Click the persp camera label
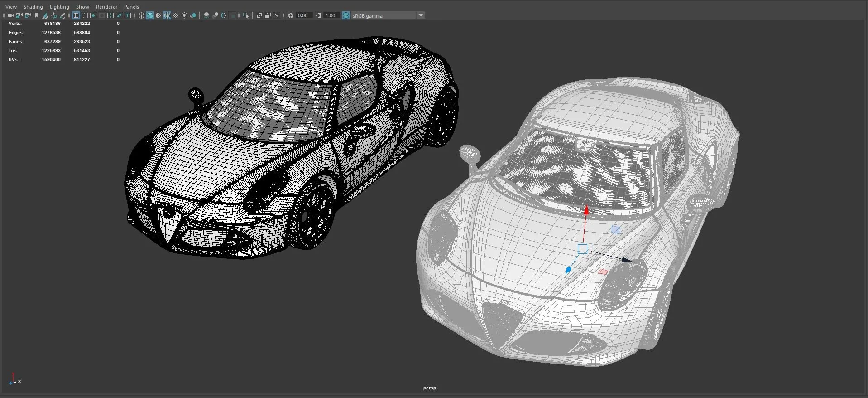Image resolution: width=868 pixels, height=398 pixels. [x=429, y=388]
